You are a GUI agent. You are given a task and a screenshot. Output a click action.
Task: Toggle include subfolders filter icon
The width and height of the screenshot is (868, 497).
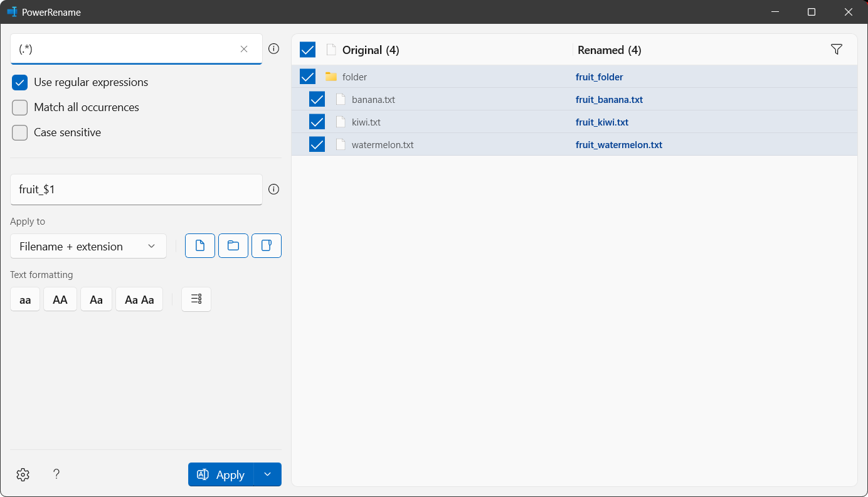pos(266,245)
